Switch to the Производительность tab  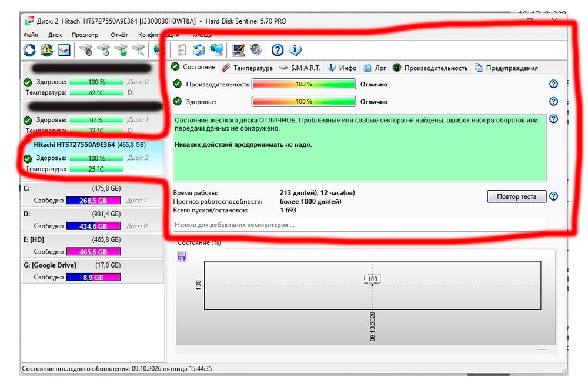point(430,68)
